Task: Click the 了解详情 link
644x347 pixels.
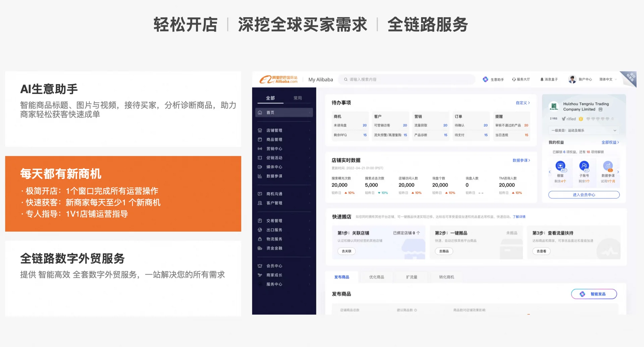Action: 519,217
